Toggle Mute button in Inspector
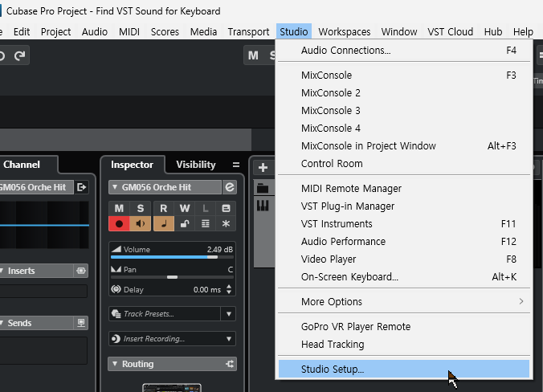 pos(119,208)
